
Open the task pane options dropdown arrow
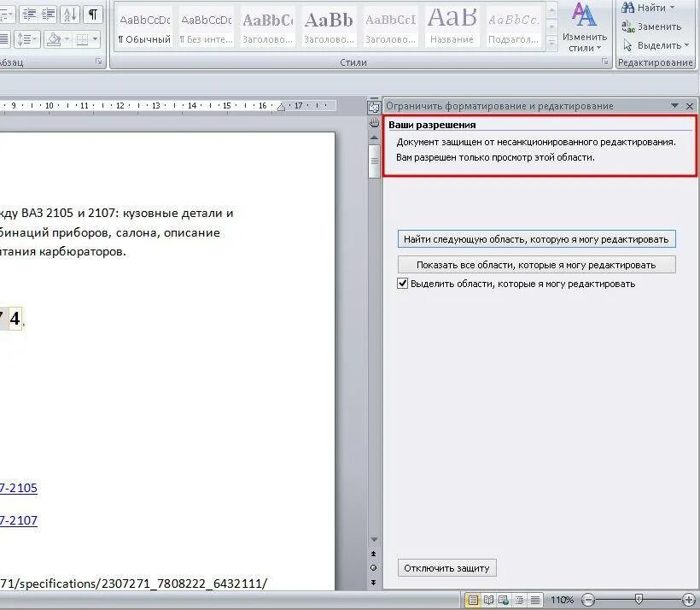[x=674, y=106]
